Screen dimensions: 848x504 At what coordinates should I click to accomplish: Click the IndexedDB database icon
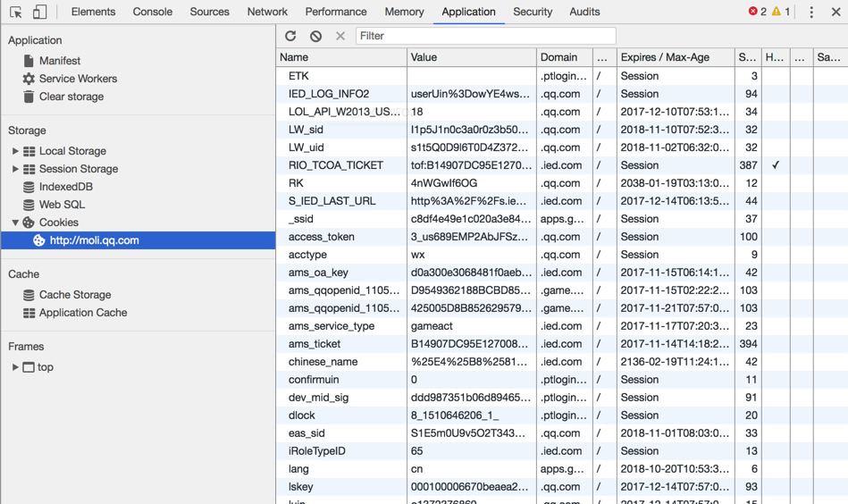[29, 187]
